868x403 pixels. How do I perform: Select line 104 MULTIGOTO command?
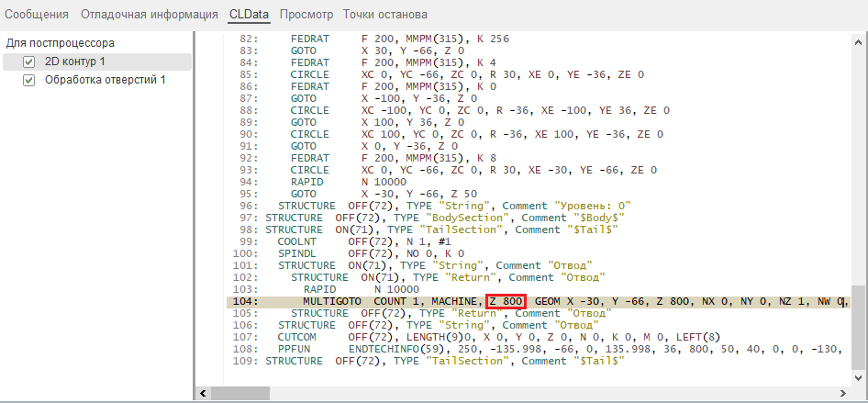click(338, 301)
